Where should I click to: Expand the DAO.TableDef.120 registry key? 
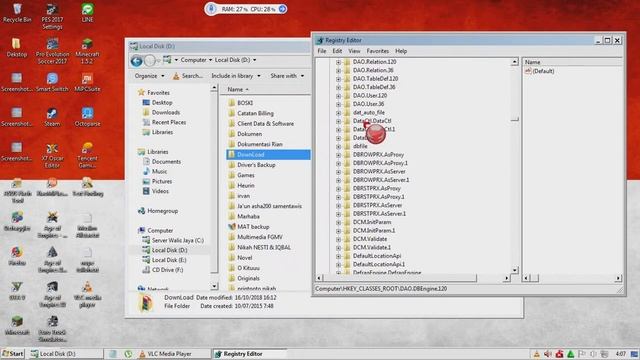click(x=338, y=79)
